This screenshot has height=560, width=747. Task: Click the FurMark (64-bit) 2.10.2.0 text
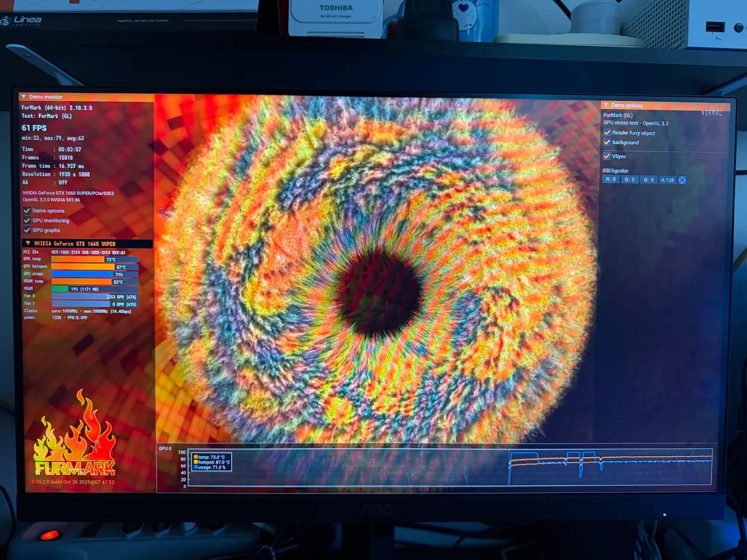57,108
